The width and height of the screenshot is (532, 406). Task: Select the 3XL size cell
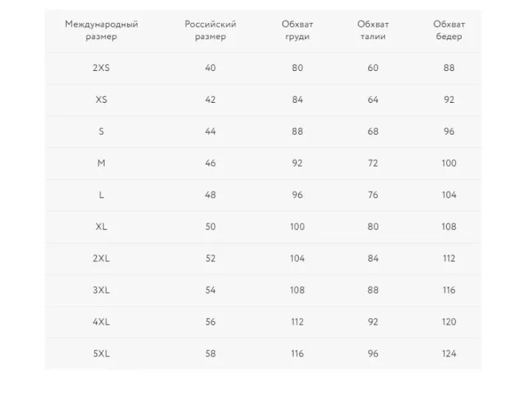click(x=101, y=291)
